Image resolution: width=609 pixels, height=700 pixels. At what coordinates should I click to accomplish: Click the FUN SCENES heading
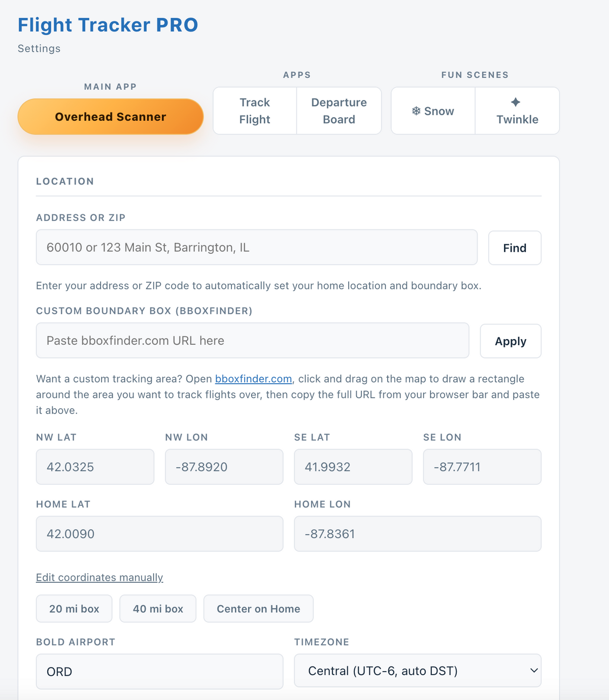(475, 75)
